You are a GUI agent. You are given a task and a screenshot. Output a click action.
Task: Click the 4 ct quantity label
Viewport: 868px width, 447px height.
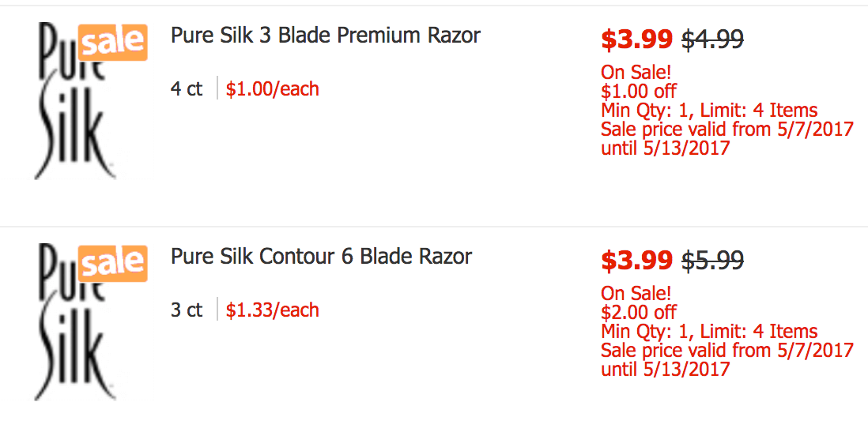187,89
